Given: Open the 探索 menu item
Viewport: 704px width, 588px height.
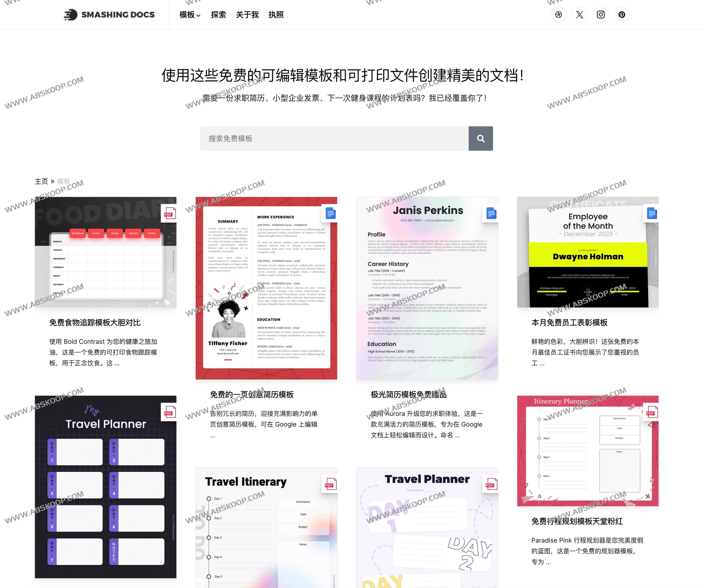Looking at the screenshot, I should [219, 15].
